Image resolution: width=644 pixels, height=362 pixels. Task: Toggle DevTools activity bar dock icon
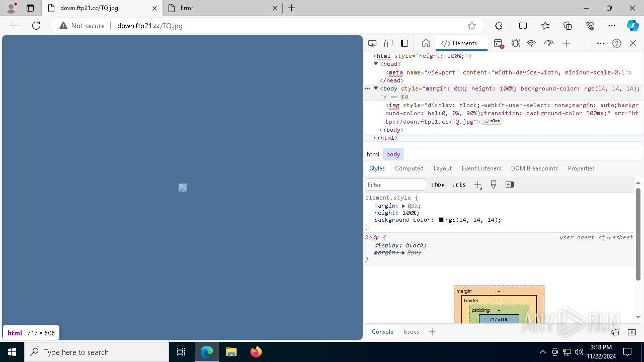[x=405, y=43]
